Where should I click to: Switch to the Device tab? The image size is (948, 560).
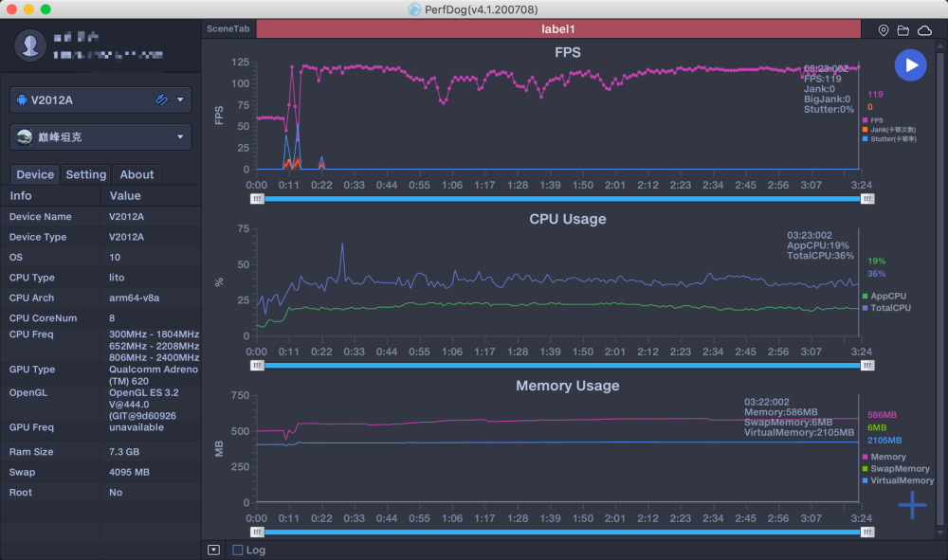[x=35, y=174]
